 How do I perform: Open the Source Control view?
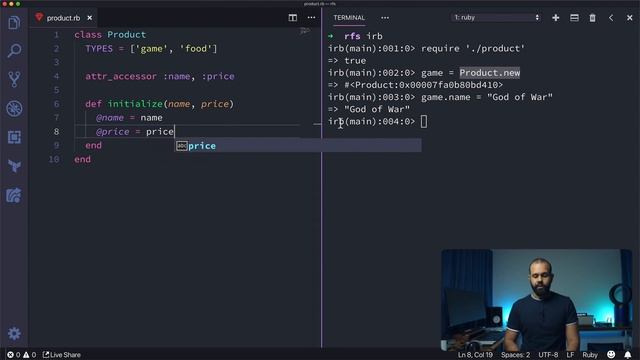tap(14, 80)
